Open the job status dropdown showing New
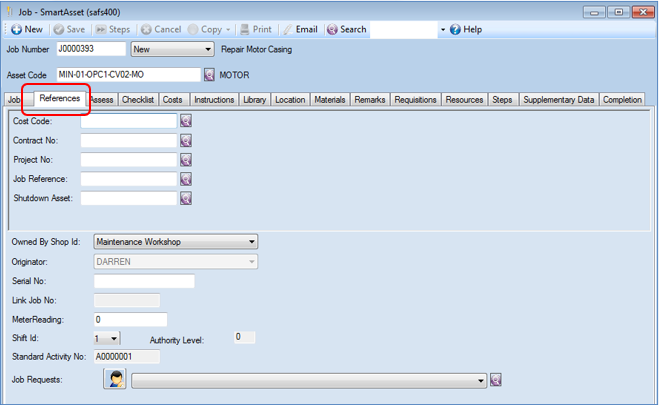Screen dimensions: 659x405 click(x=172, y=49)
